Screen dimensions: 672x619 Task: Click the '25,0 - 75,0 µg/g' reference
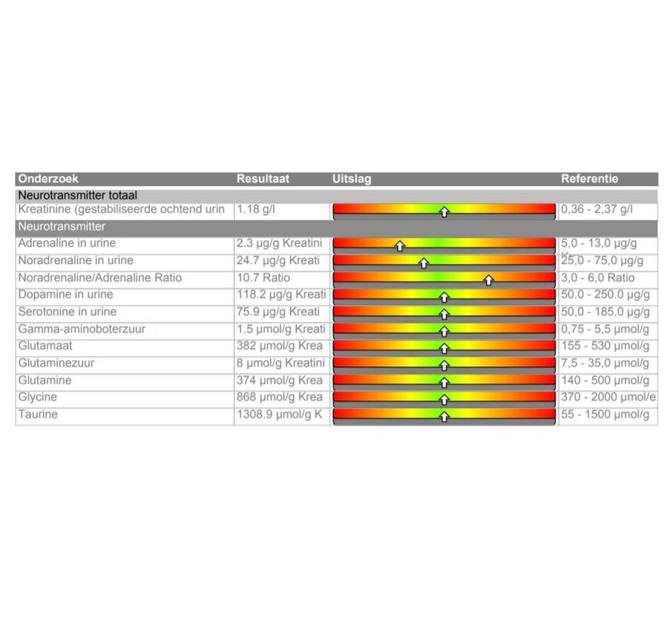point(602,260)
